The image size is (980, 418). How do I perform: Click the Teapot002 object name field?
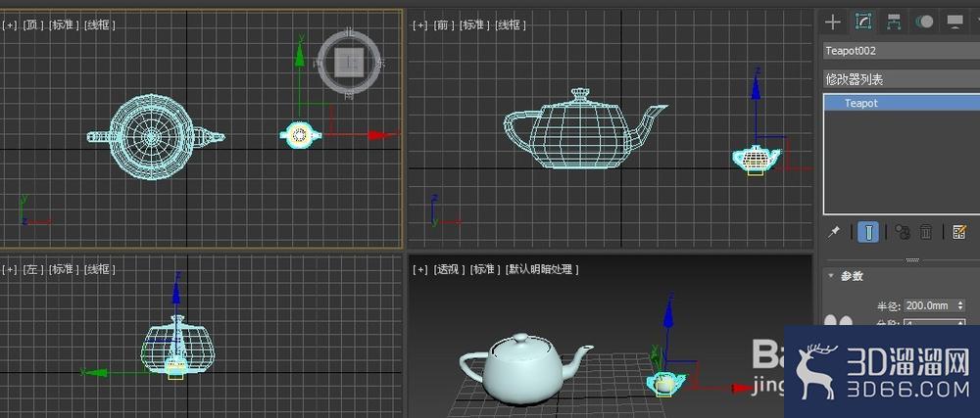point(902,51)
